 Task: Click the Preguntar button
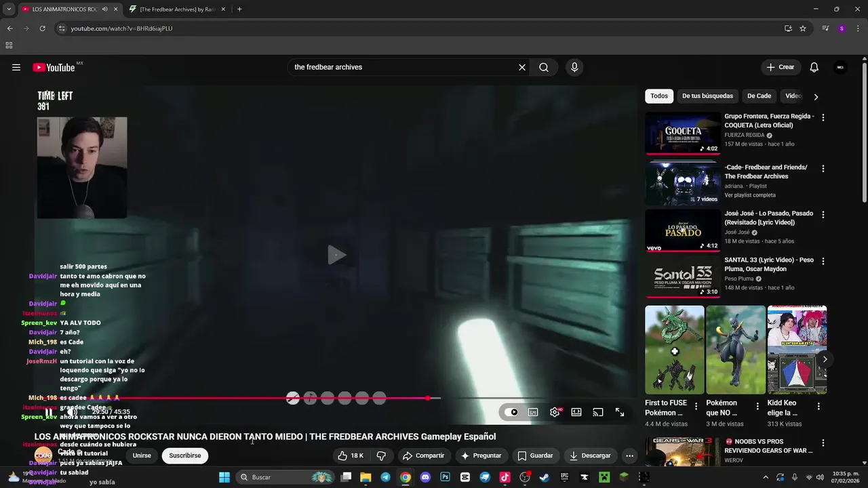(480, 455)
